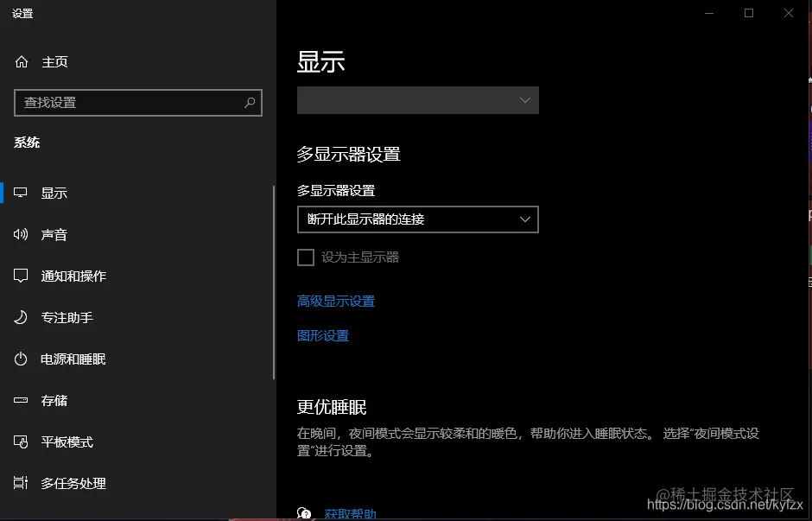Click the Display monitor icon
Image resolution: width=812 pixels, height=521 pixels.
(x=21, y=193)
